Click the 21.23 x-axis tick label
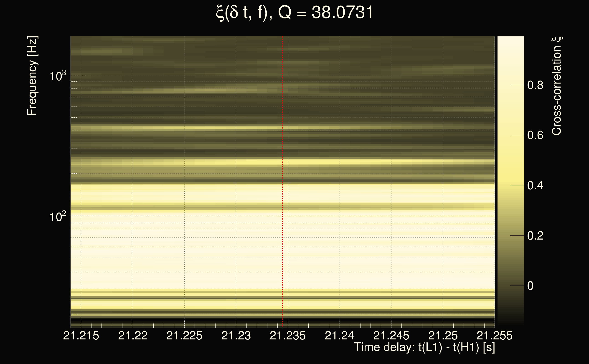This screenshot has height=364, width=589. 236,336
